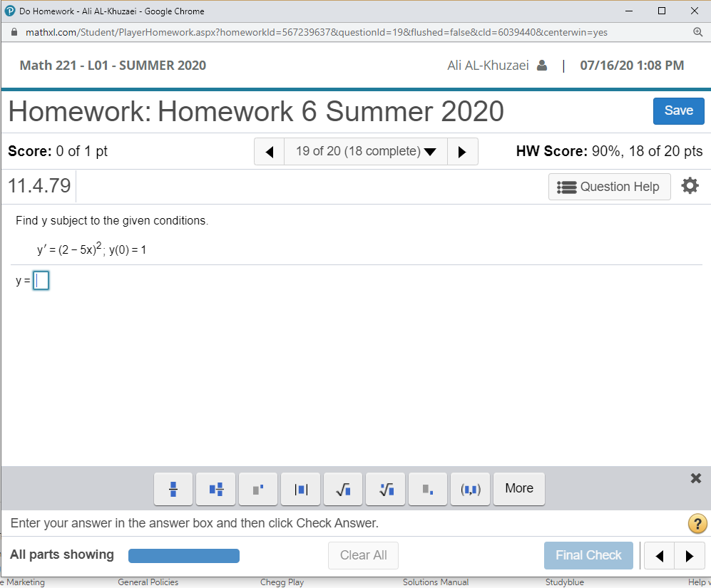
Task: Open the question settings gear
Action: [690, 186]
